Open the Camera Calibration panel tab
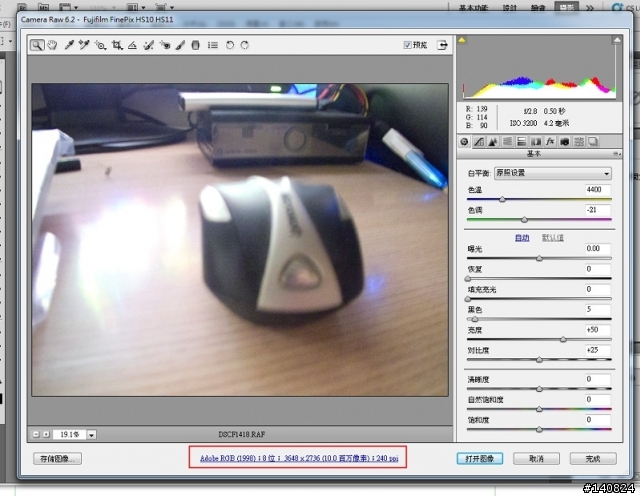This screenshot has height=496, width=640. pos(564,142)
